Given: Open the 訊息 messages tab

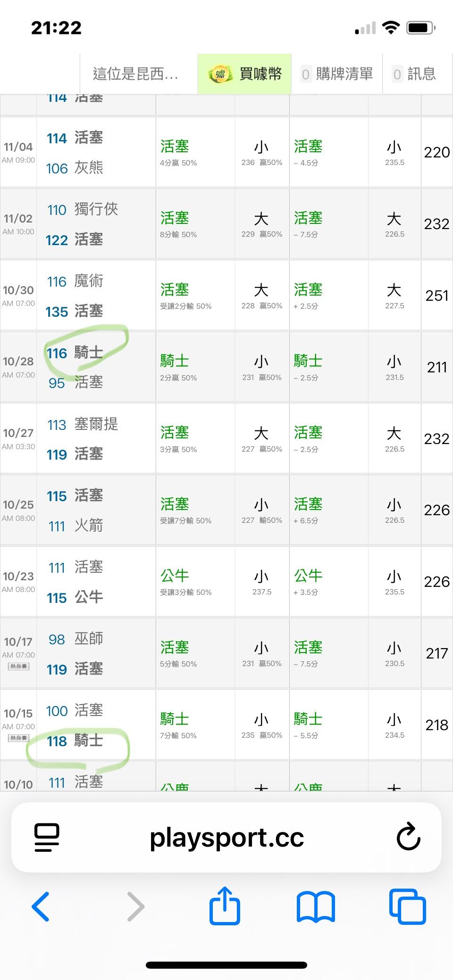Looking at the screenshot, I should (x=414, y=74).
